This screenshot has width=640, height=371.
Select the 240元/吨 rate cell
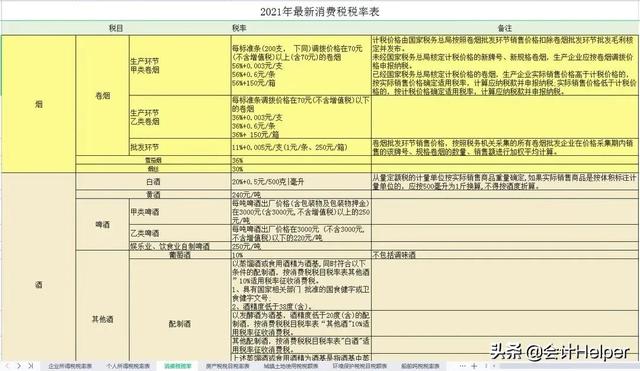pos(301,195)
